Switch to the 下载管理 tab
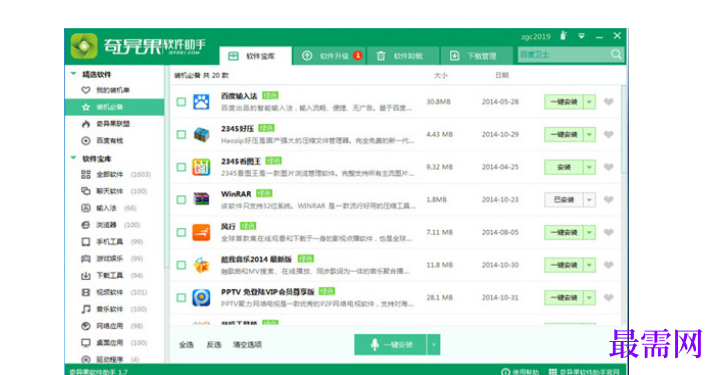The height and width of the screenshot is (375, 721). (476, 56)
